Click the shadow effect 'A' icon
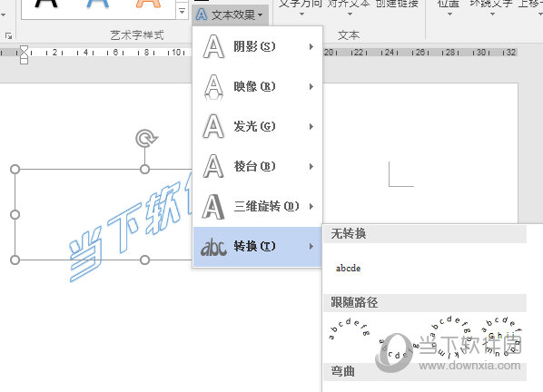This screenshot has height=392, width=543. pos(213,46)
